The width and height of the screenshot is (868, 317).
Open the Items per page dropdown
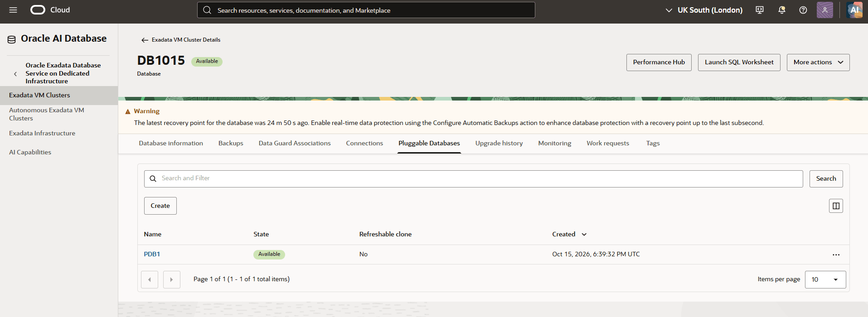825,279
